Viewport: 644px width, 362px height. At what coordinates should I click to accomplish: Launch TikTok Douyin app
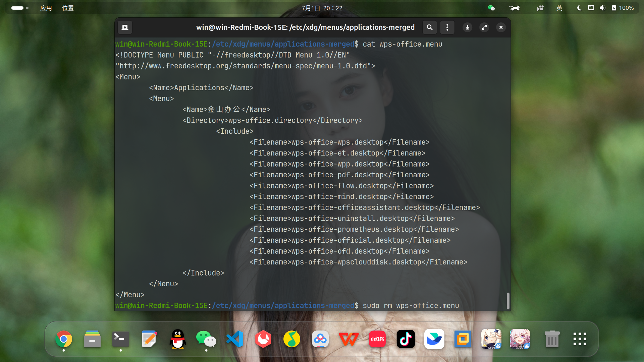tap(406, 339)
